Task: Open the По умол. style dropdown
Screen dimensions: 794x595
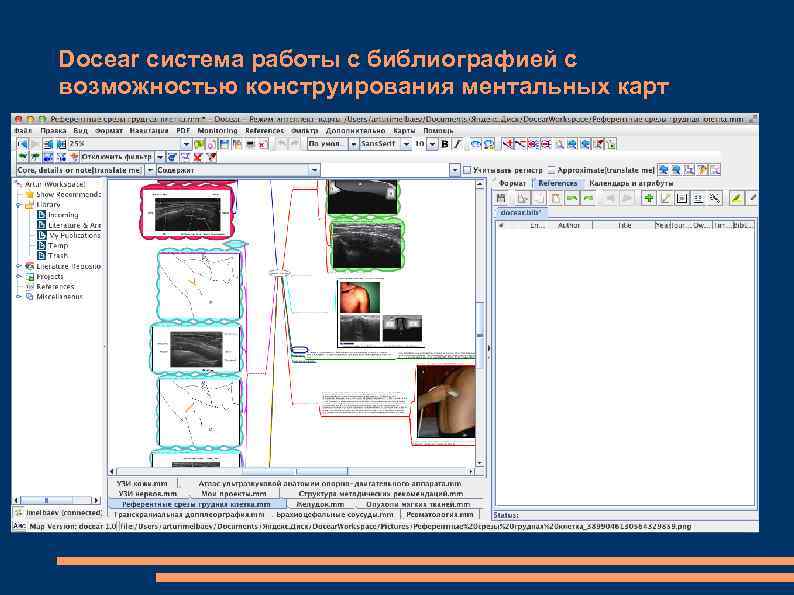Action: (354, 144)
